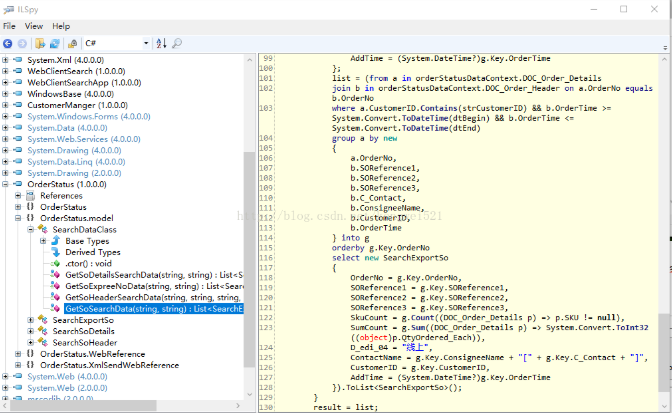Click the tree panel vertical scrollbar thumb
The height and width of the screenshot is (413, 672).
coord(249,259)
